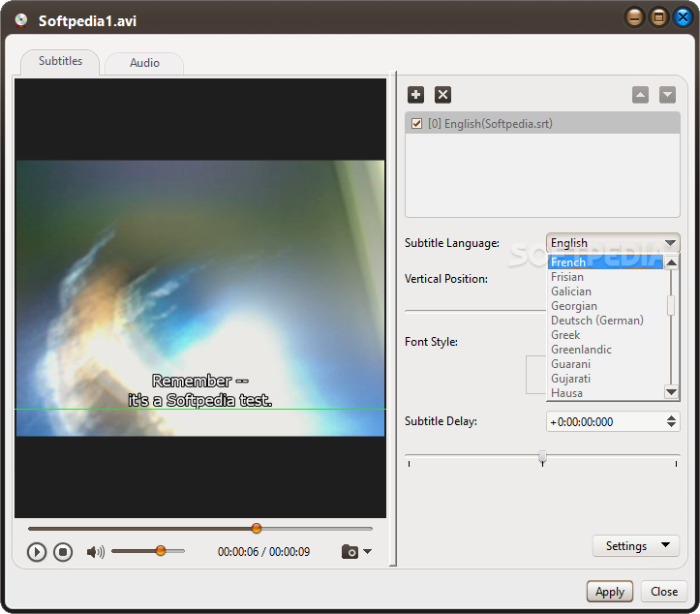The width and height of the screenshot is (700, 614).
Task: Switch to the Audio tab
Action: coord(144,63)
